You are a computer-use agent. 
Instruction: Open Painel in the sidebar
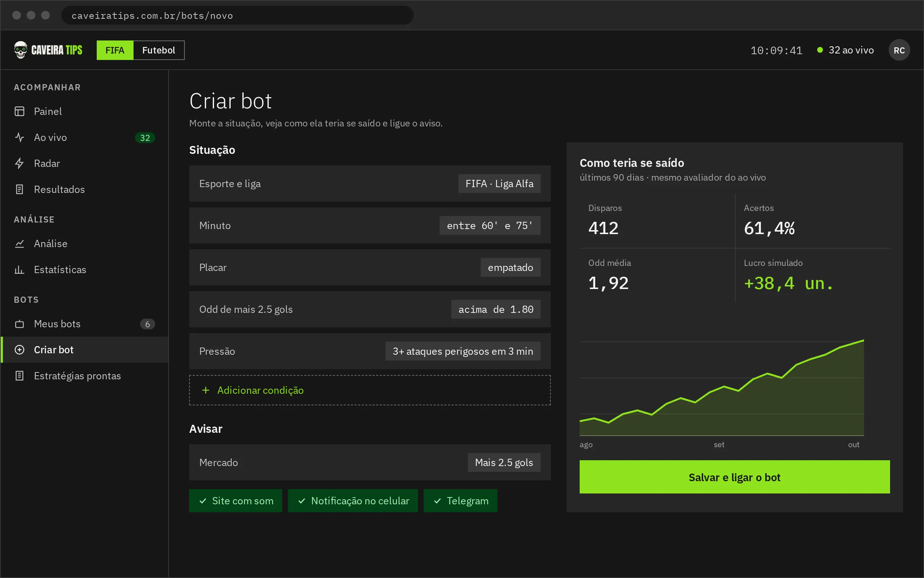(x=85, y=111)
